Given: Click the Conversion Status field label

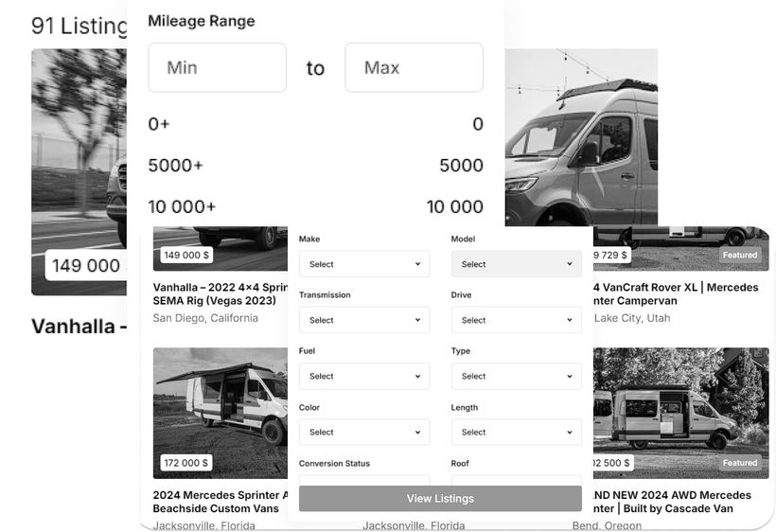Looking at the screenshot, I should click(x=334, y=463).
